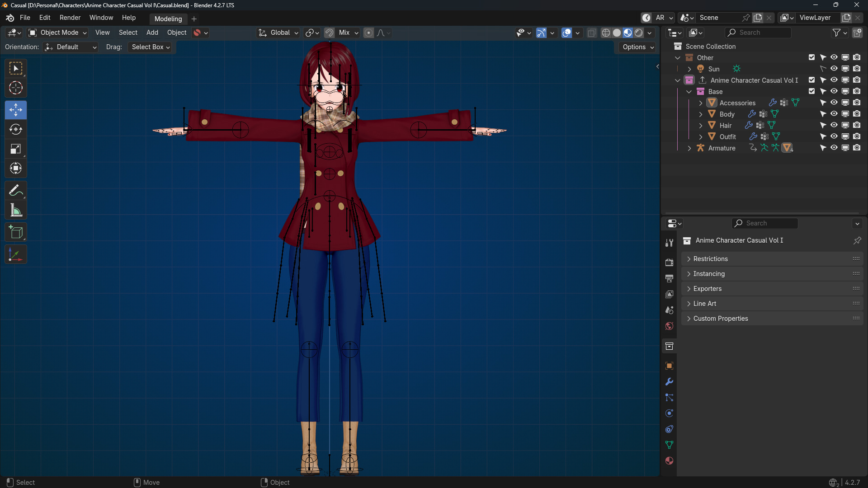
Task: Open the Window menu
Action: click(x=101, y=18)
